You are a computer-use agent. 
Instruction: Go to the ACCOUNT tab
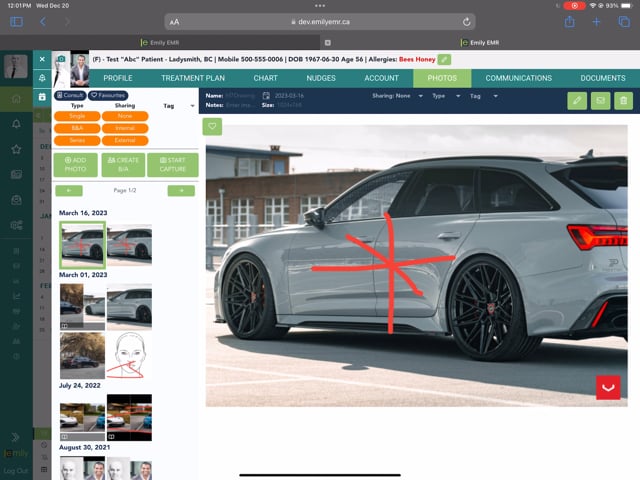(x=381, y=78)
